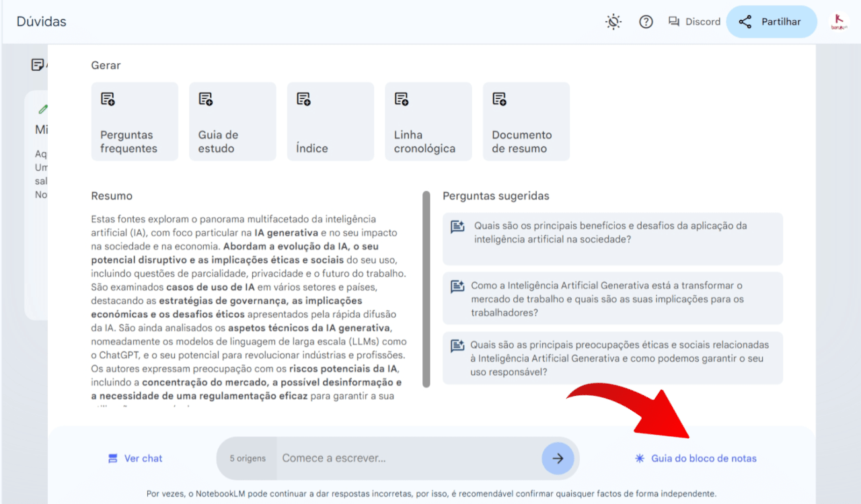Click the Dúvidas notebook title
The width and height of the screenshot is (861, 504).
click(x=42, y=22)
